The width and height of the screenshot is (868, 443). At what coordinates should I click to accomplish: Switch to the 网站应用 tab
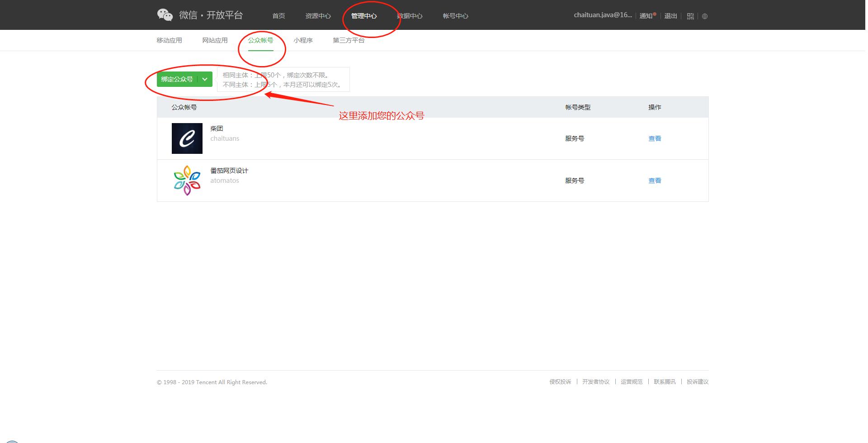tap(215, 40)
